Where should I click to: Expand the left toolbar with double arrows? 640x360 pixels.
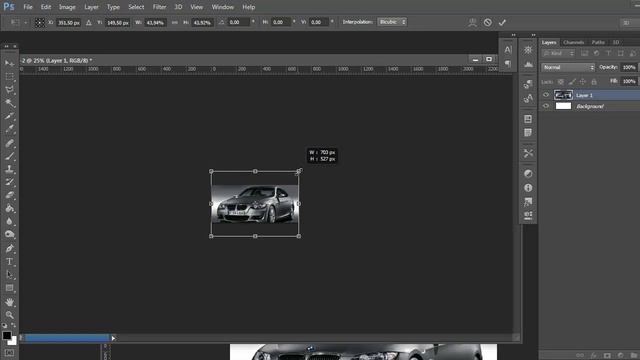coord(7,46)
